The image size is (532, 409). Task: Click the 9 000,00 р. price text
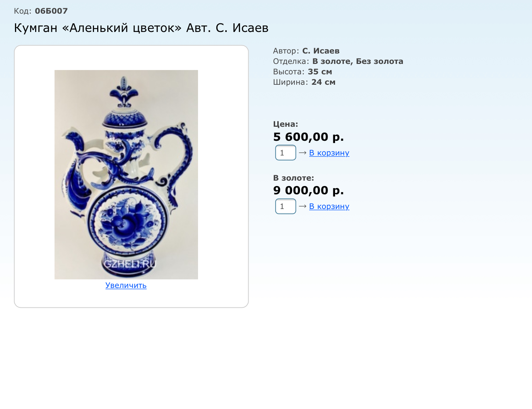[x=309, y=190]
